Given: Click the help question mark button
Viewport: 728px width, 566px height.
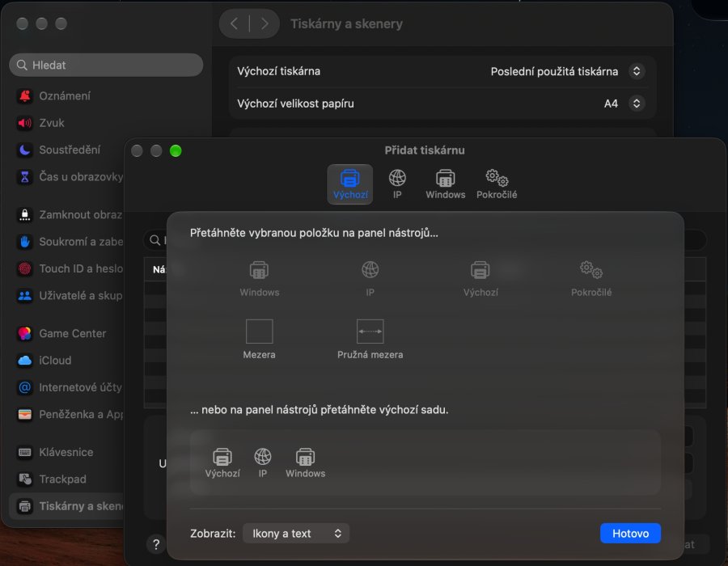Looking at the screenshot, I should (x=156, y=544).
